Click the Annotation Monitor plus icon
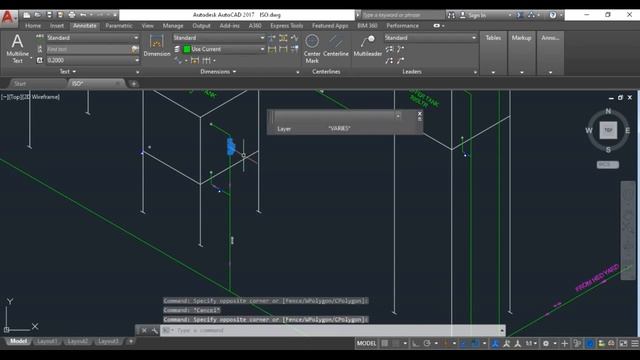Viewport: 640px width, 360px height. tap(564, 344)
